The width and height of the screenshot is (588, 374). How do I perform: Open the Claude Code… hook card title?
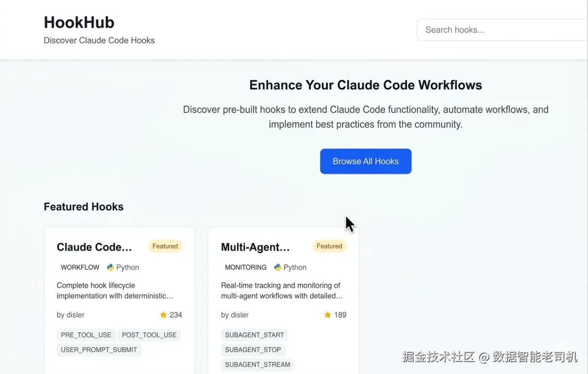(94, 247)
